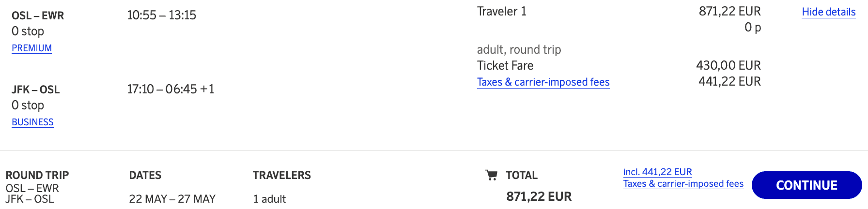This screenshot has height=209, width=868.
Task: Hide the traveler fare details
Action: (828, 12)
